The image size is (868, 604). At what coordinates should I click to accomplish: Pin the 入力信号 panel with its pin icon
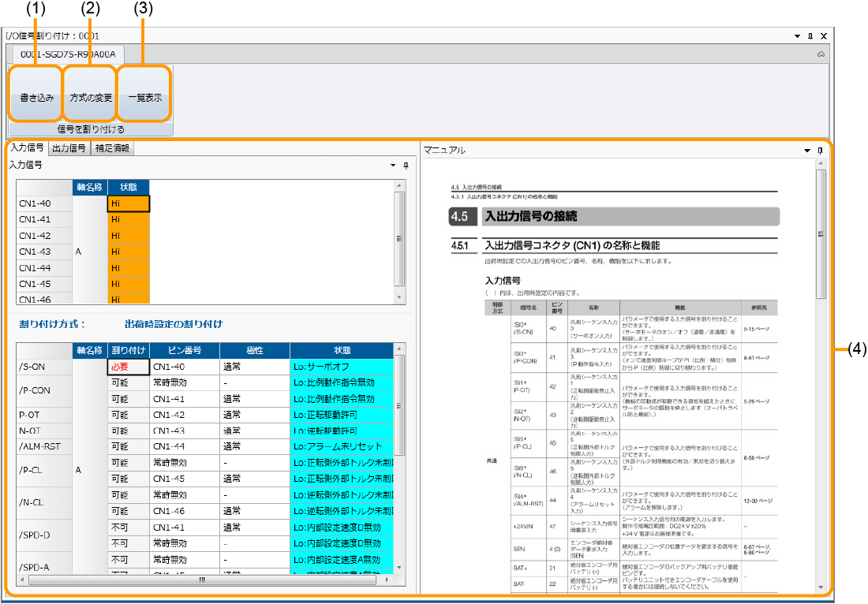click(406, 166)
